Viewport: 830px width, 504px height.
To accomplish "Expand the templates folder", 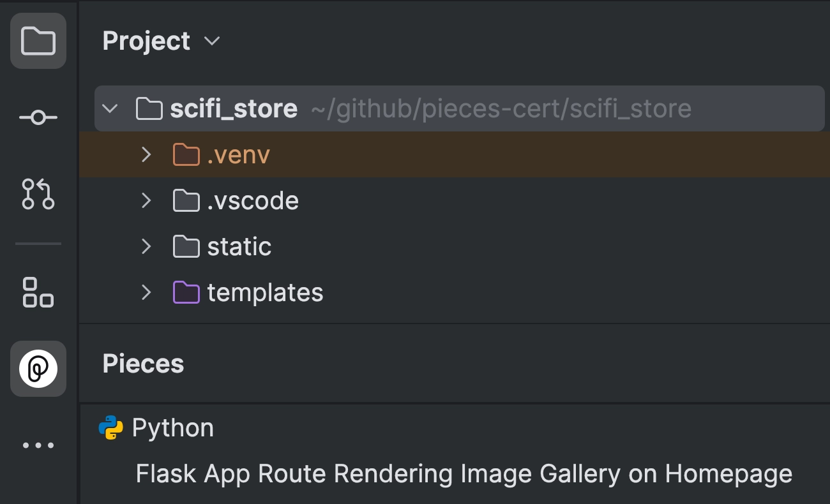I will (146, 292).
